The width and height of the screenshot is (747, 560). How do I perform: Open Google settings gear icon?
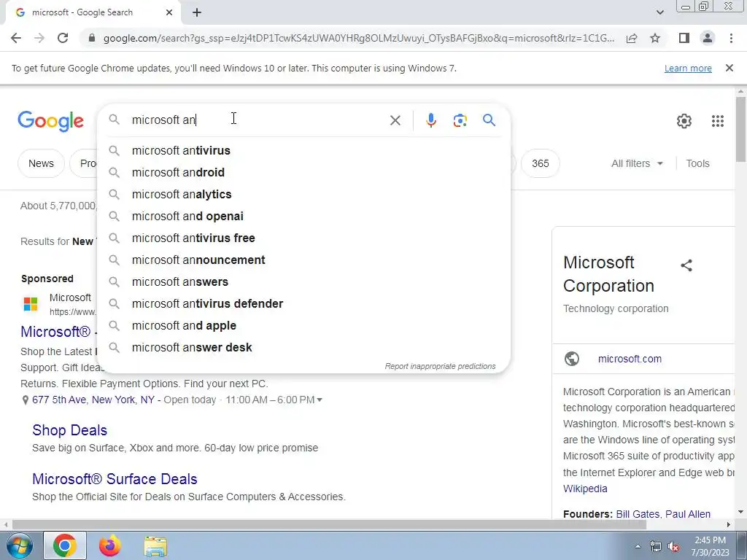pyautogui.click(x=684, y=121)
